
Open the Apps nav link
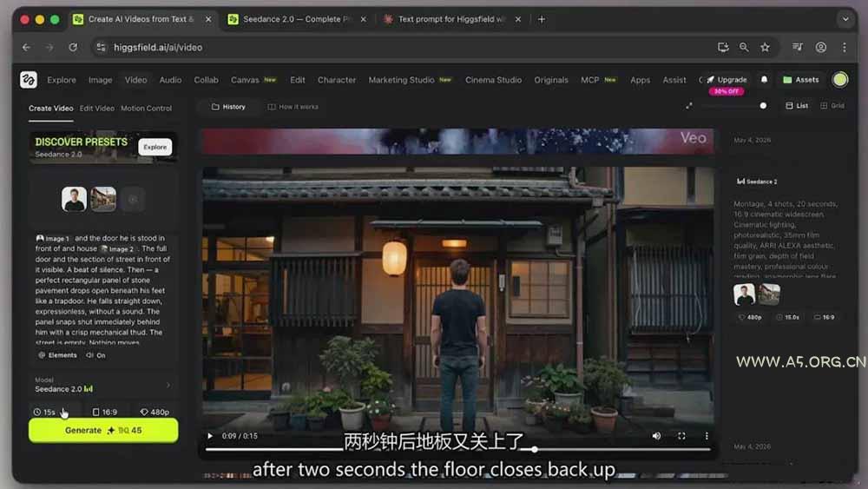640,80
